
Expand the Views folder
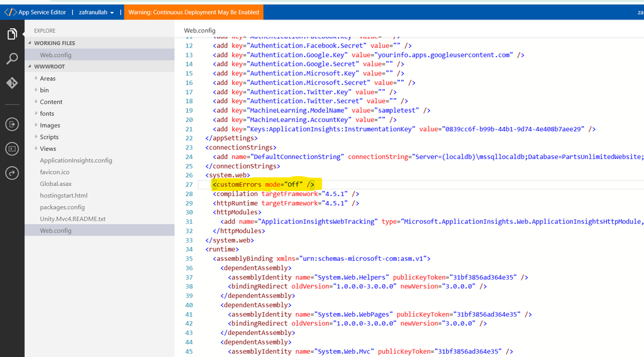(36, 148)
